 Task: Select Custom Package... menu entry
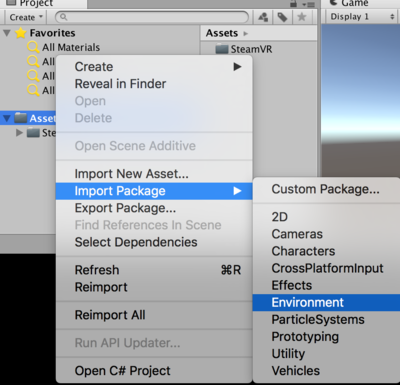(x=325, y=189)
